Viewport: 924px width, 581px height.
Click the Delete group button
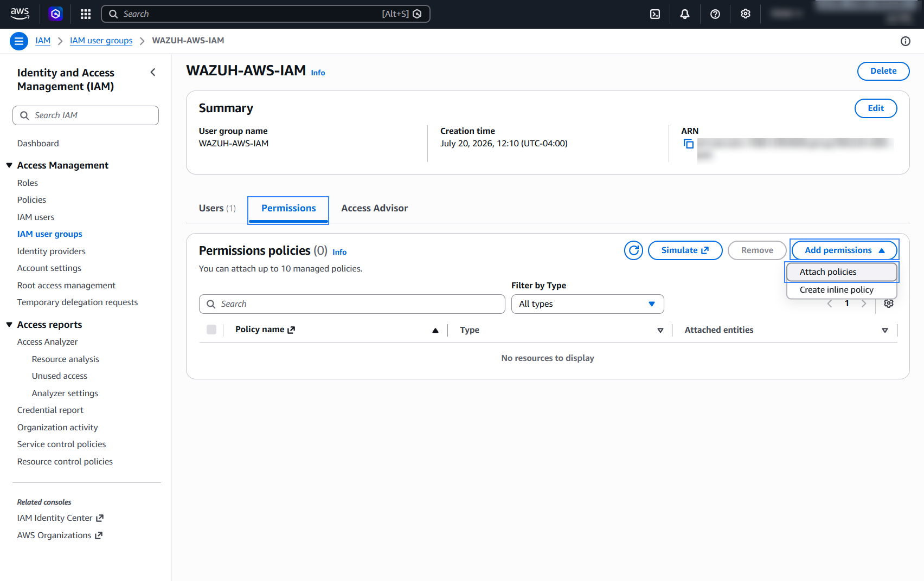tap(883, 71)
